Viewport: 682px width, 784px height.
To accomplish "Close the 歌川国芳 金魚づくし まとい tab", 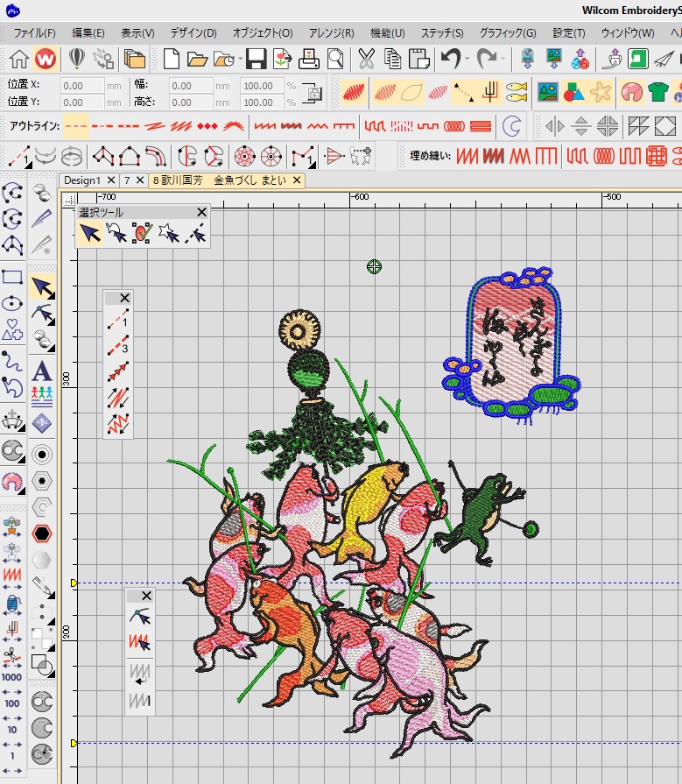I will (x=297, y=180).
